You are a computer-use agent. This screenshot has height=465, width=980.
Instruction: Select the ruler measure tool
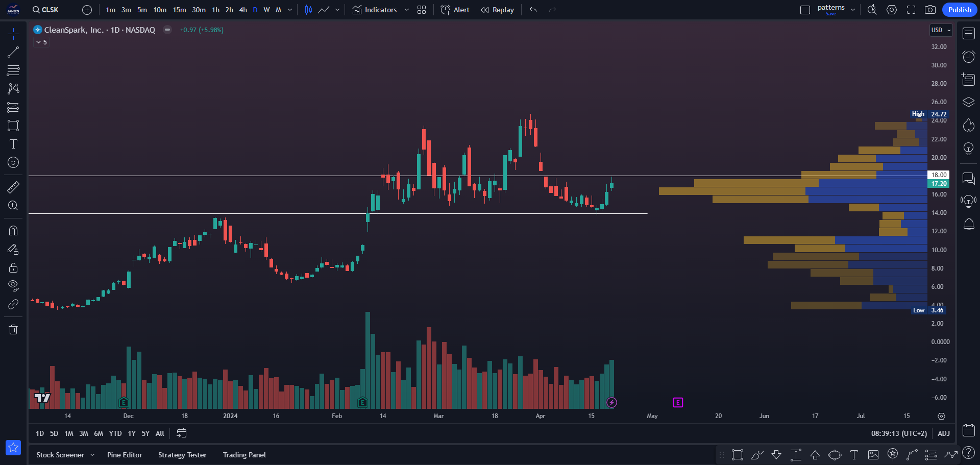tap(13, 187)
